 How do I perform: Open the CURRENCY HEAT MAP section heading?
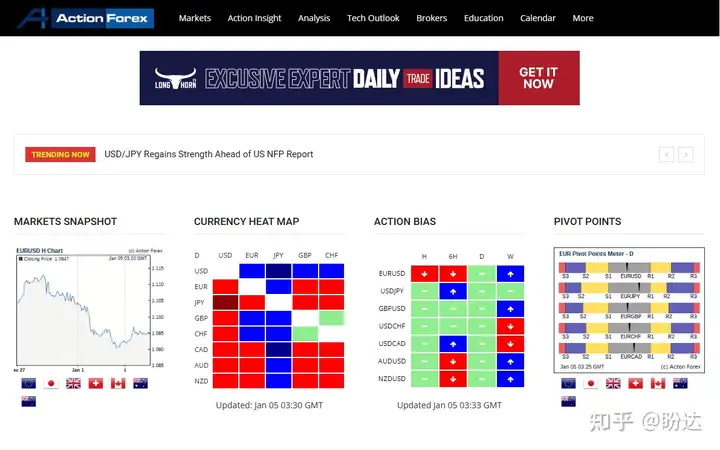tap(247, 222)
